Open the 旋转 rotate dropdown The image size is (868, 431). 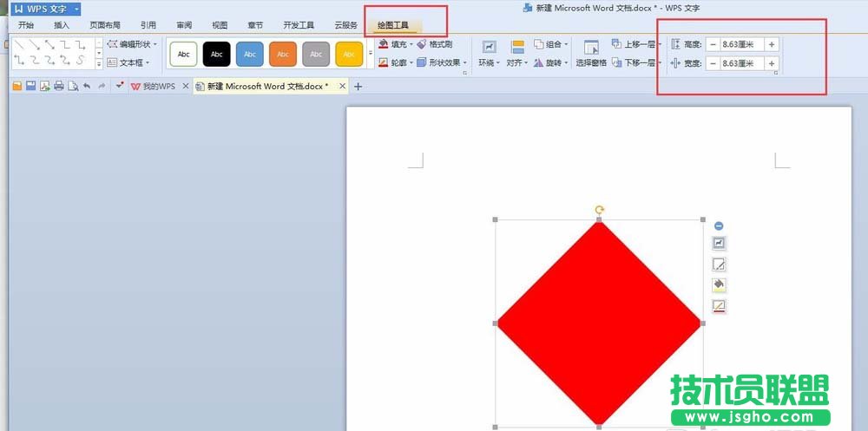tap(551, 63)
